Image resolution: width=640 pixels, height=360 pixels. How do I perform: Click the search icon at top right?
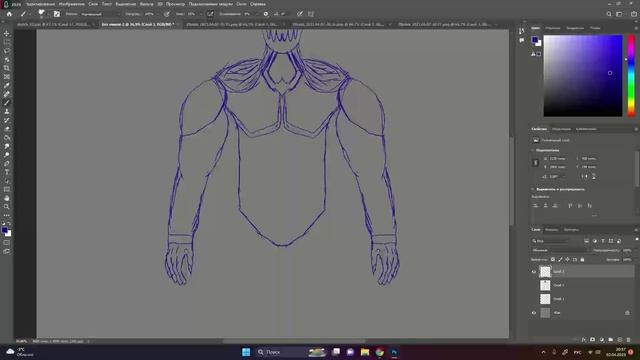click(x=609, y=14)
